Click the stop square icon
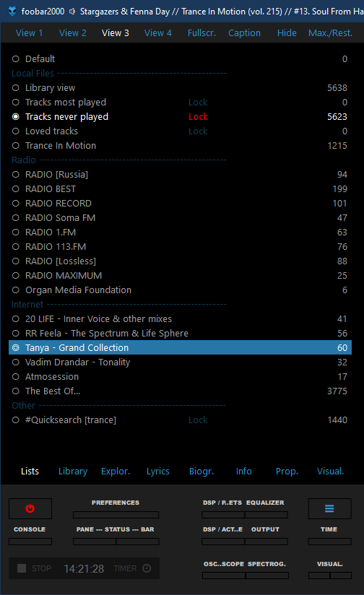Screen dimensions: 364x595 click(22, 568)
